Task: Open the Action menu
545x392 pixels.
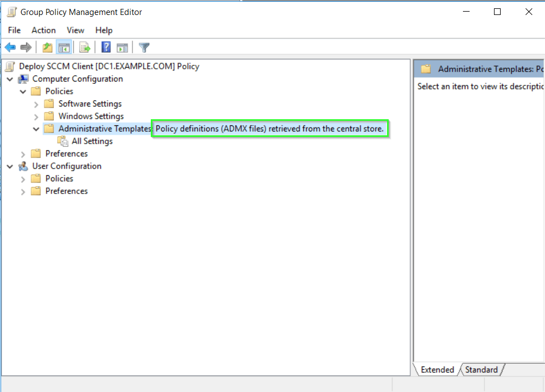Action: coord(43,30)
